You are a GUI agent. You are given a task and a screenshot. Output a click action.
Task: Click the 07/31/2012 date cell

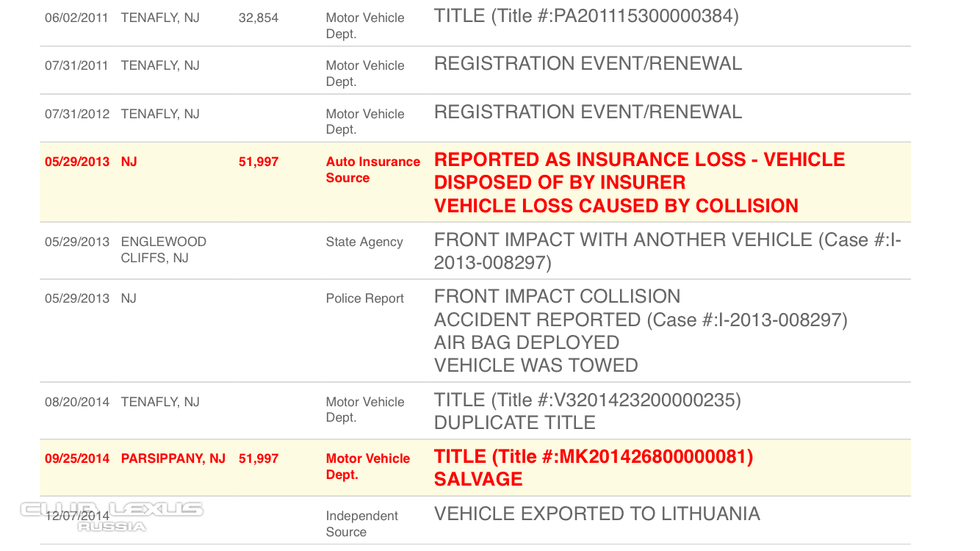77,114
